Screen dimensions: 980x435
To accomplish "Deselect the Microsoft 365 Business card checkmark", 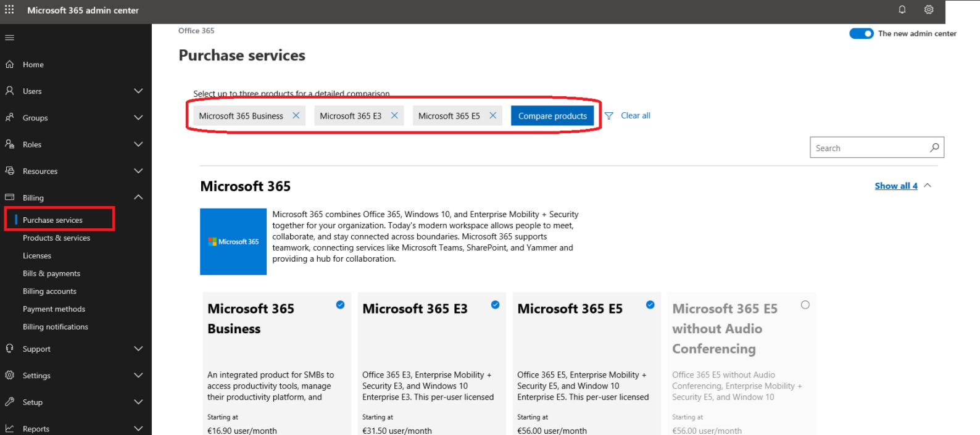I will pos(340,305).
